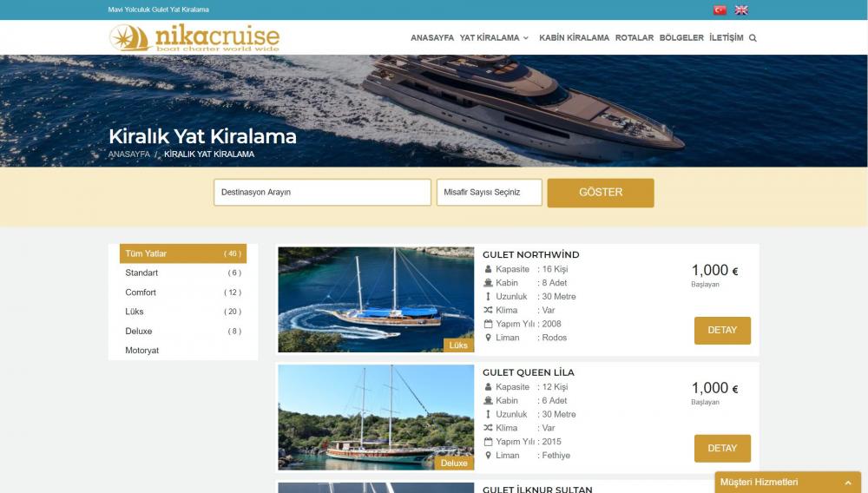Open DETAY for Gulet Queen Lila
This screenshot has height=493, width=868.
[722, 448]
